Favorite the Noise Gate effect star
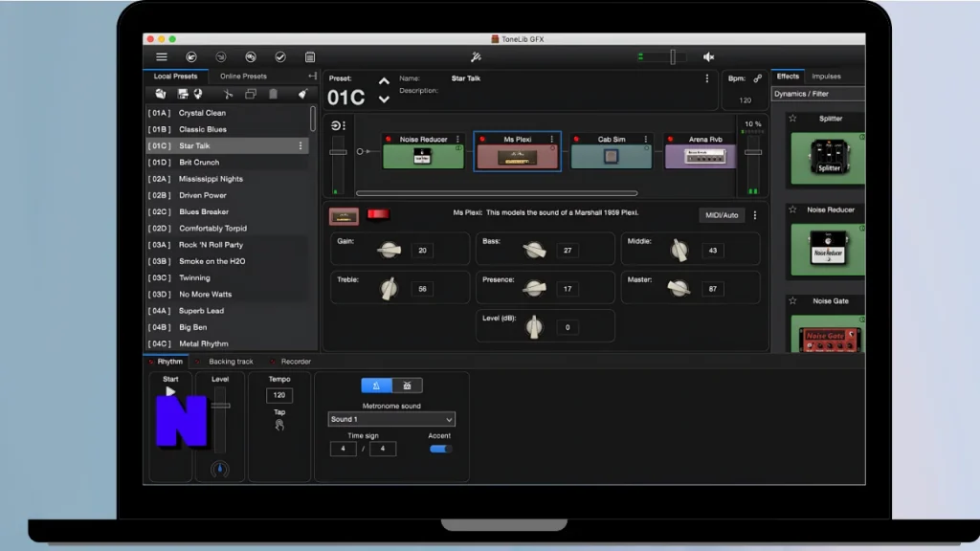Image resolution: width=980 pixels, height=551 pixels. coord(792,300)
